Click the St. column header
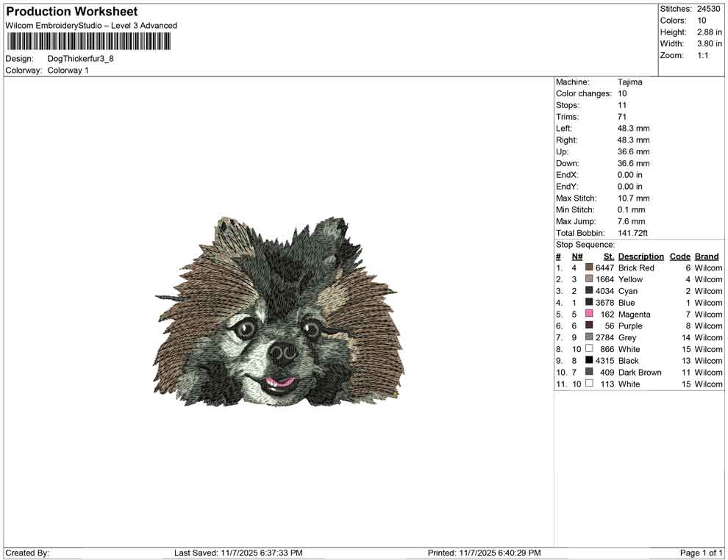Screen dimensions: 728x560 click(x=608, y=256)
